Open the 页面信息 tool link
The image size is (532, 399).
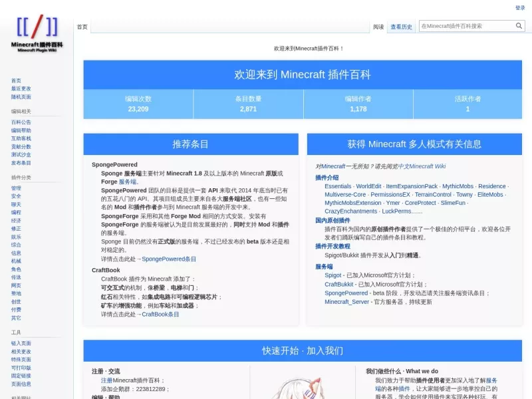point(21,384)
